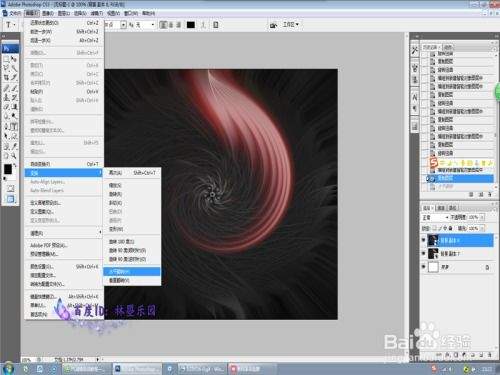Toggle the Character palette button in options bar
This screenshot has width=500, height=375.
pos(216,25)
